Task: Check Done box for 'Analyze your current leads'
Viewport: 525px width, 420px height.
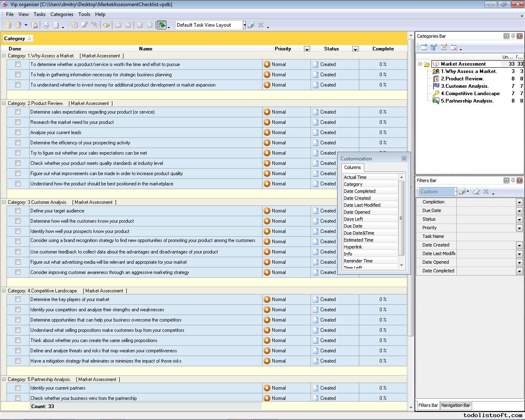Action: point(18,132)
